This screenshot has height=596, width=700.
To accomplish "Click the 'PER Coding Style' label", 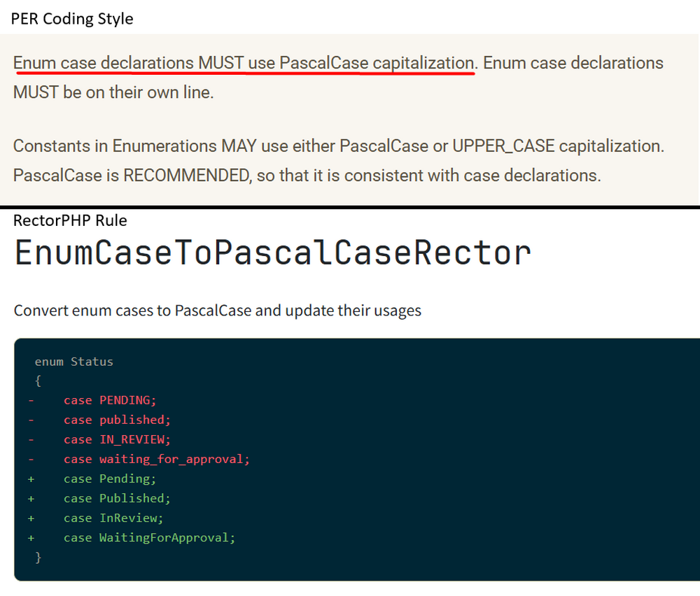I will pyautogui.click(x=71, y=19).
